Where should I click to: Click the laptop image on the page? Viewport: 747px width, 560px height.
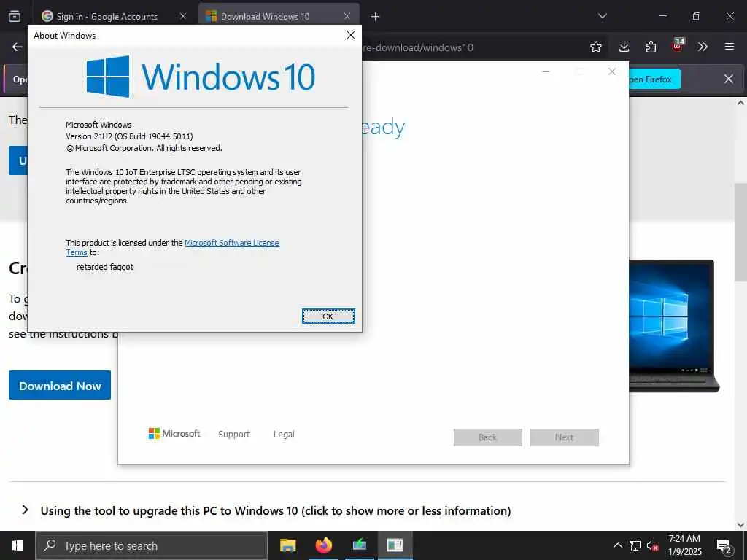coord(674,326)
